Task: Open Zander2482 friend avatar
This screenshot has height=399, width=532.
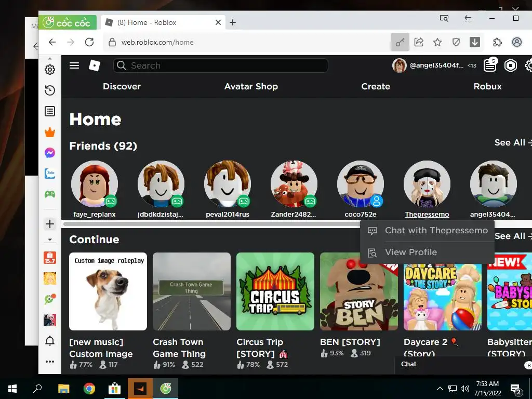Action: point(294,184)
